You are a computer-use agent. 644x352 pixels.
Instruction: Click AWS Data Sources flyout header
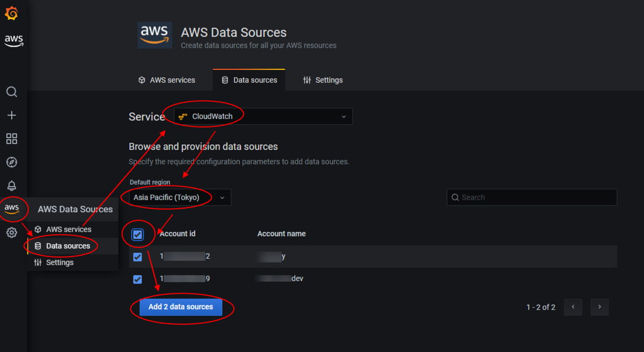pos(75,209)
